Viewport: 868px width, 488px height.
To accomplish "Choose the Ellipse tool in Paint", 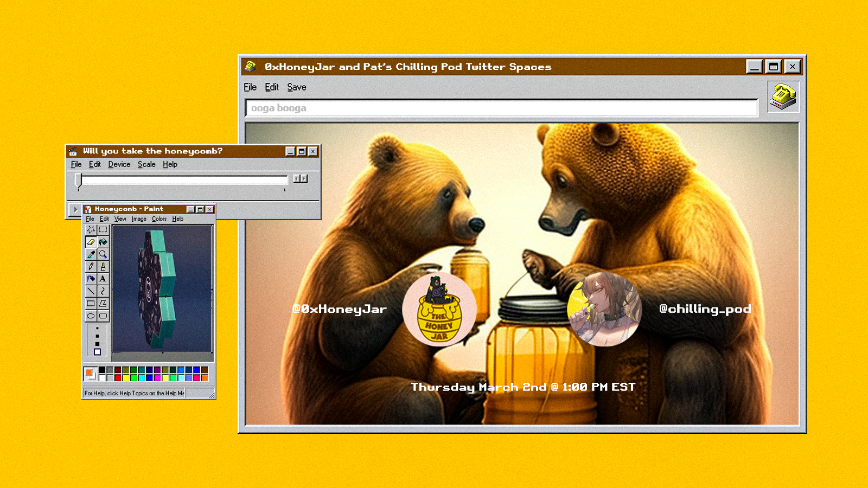I will pyautogui.click(x=91, y=316).
